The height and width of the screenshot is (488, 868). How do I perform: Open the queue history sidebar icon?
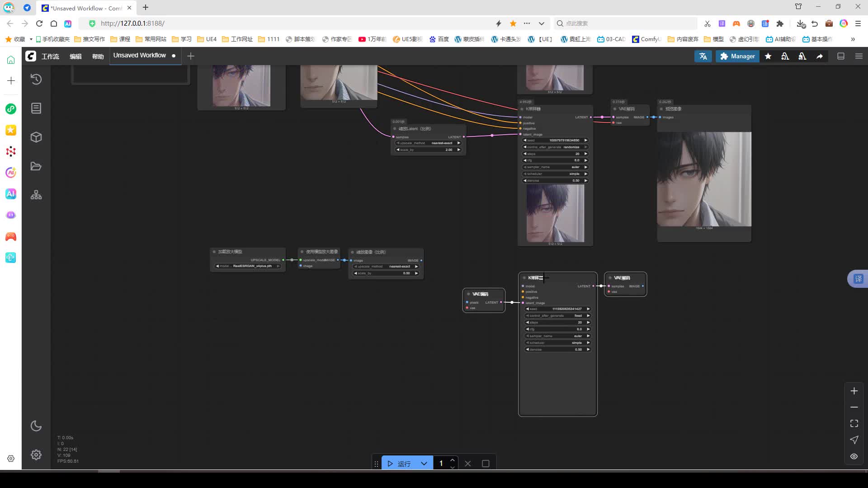[36, 80]
